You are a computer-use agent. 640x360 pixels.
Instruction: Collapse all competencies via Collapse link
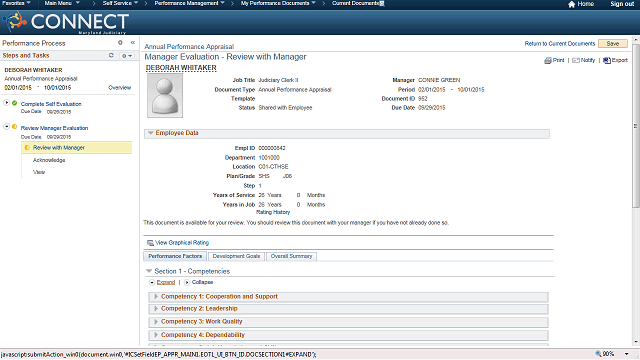pyautogui.click(x=202, y=282)
